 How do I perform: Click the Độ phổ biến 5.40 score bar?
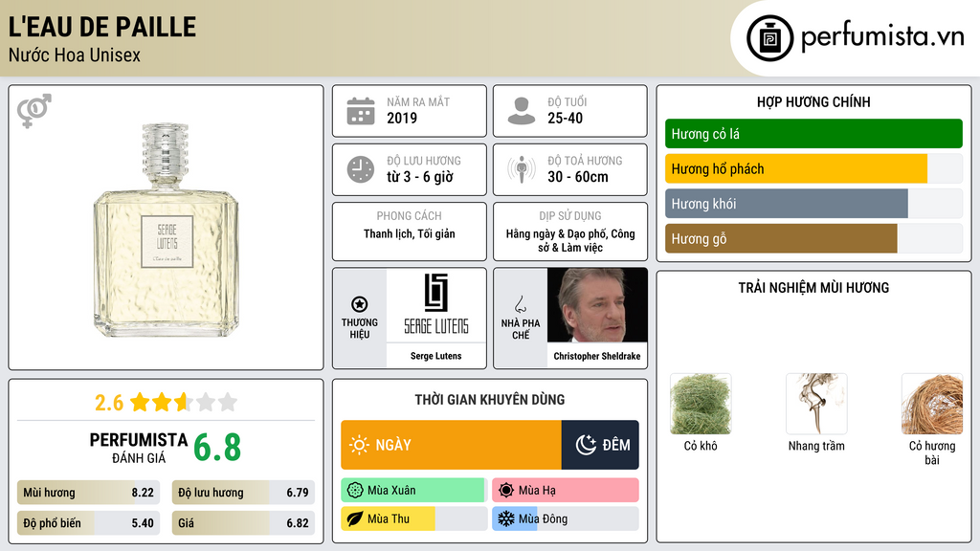click(x=89, y=523)
